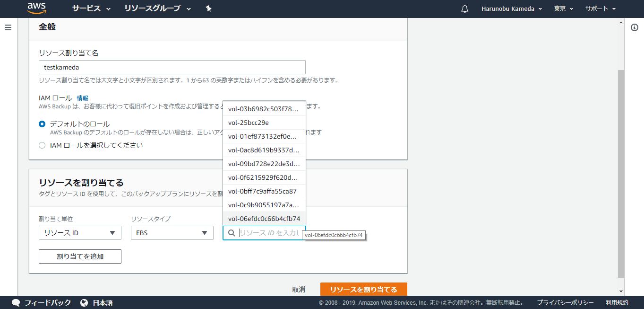644x309 pixels.
Task: Click the 取消 cancel button
Action: pos(299,290)
